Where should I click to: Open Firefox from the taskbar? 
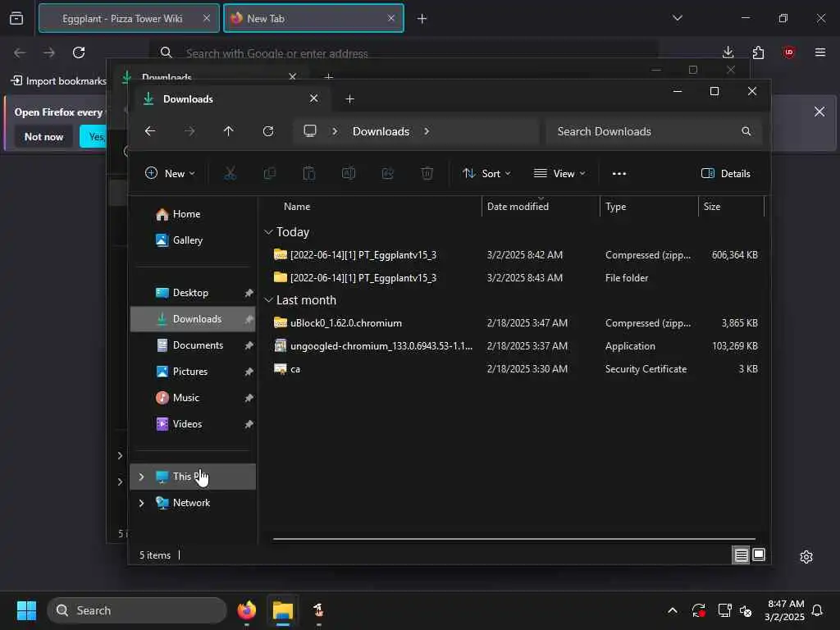click(246, 610)
